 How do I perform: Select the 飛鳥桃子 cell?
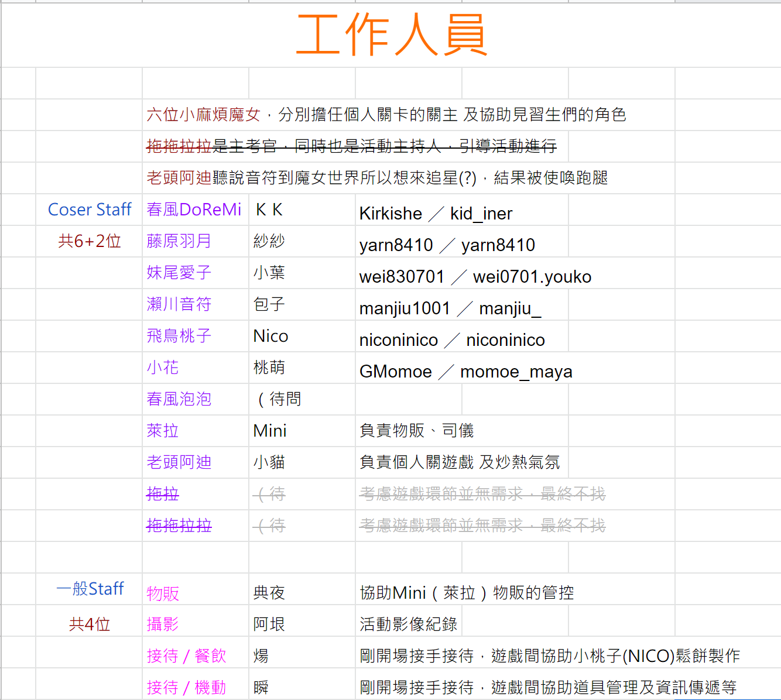pos(196,336)
